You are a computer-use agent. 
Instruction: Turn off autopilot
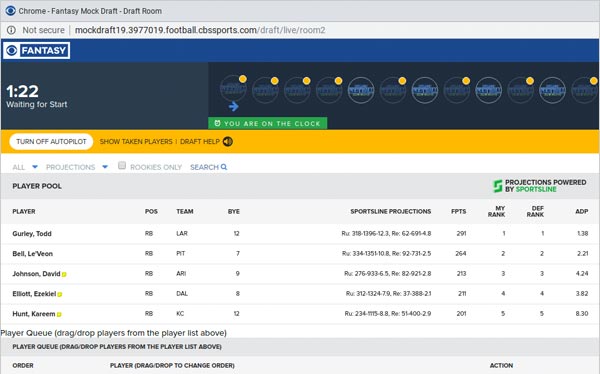pyautogui.click(x=51, y=142)
